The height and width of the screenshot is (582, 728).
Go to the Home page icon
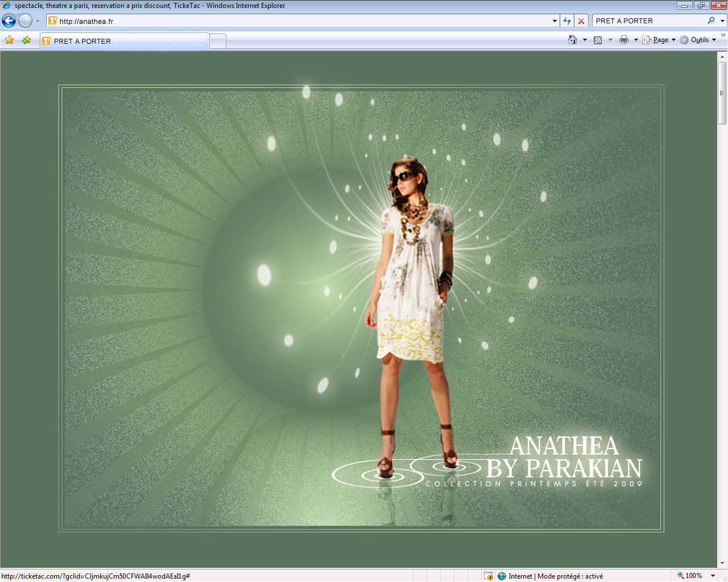[573, 40]
